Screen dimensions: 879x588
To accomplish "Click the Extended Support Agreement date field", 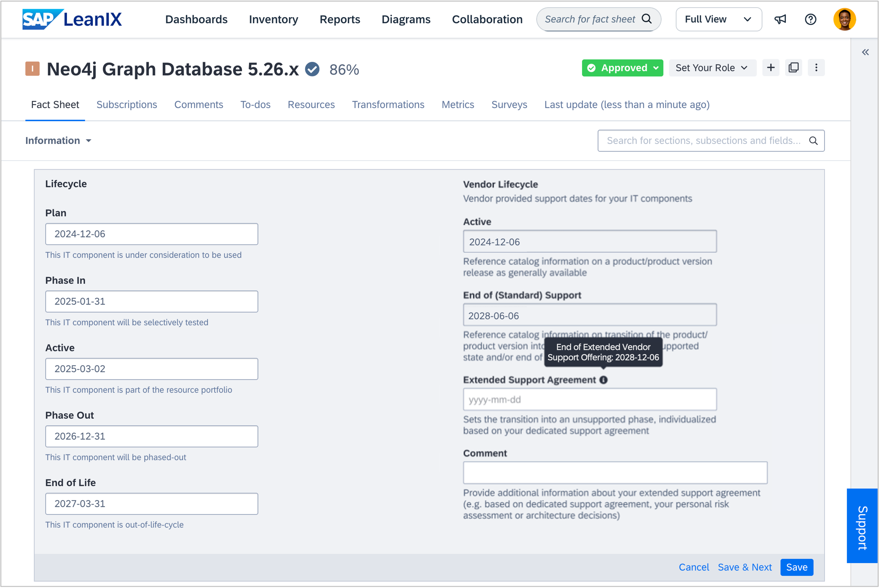I will point(589,399).
